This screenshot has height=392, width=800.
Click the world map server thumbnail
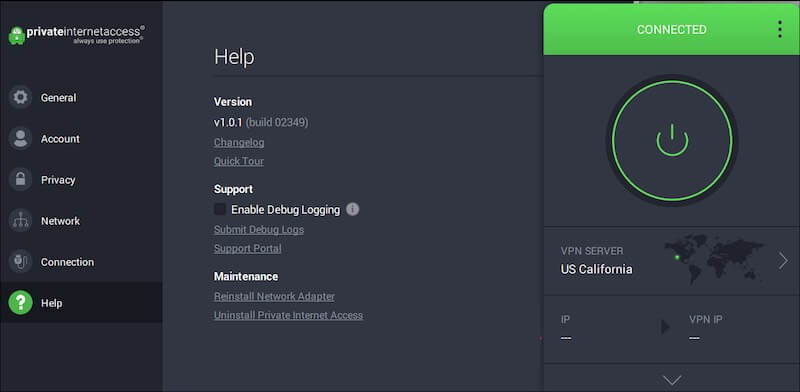714,259
